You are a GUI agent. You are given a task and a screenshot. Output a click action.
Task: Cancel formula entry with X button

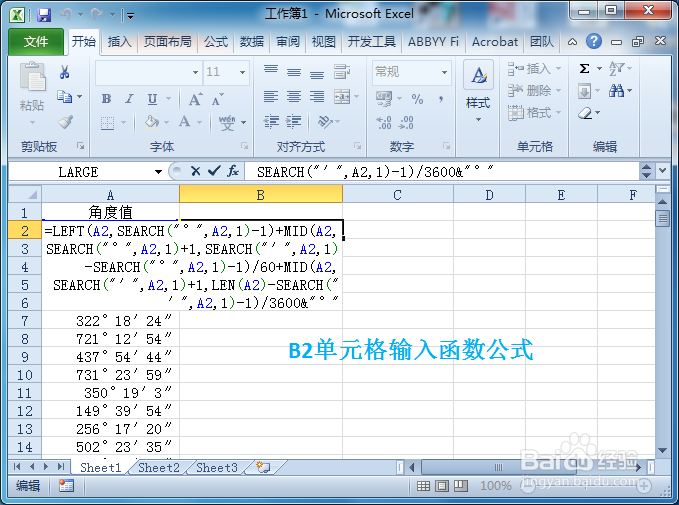[x=195, y=172]
